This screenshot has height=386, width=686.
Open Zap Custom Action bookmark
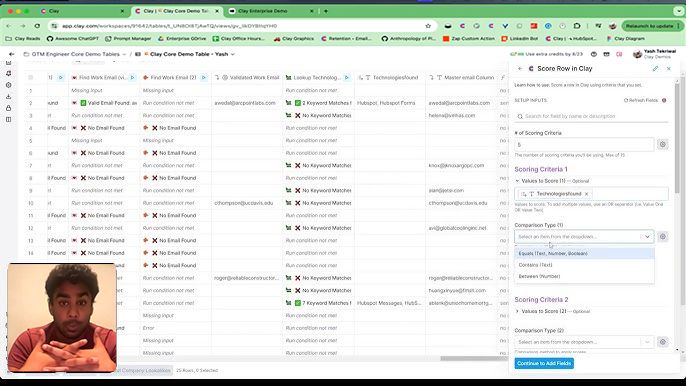469,39
